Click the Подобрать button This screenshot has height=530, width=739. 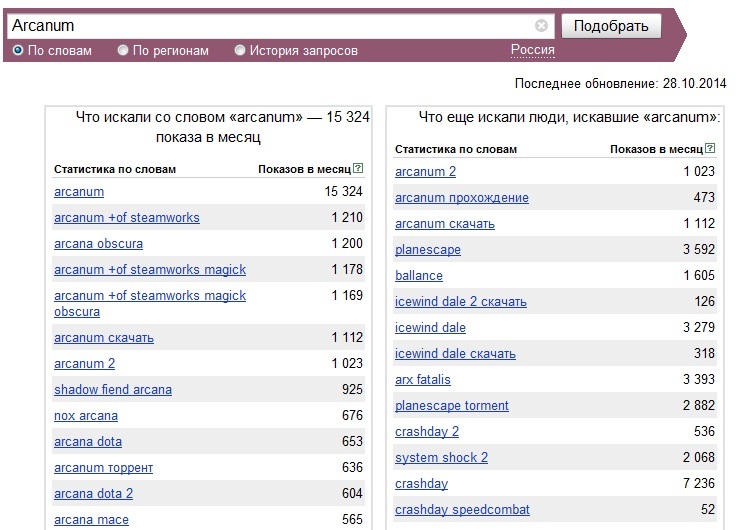click(611, 26)
